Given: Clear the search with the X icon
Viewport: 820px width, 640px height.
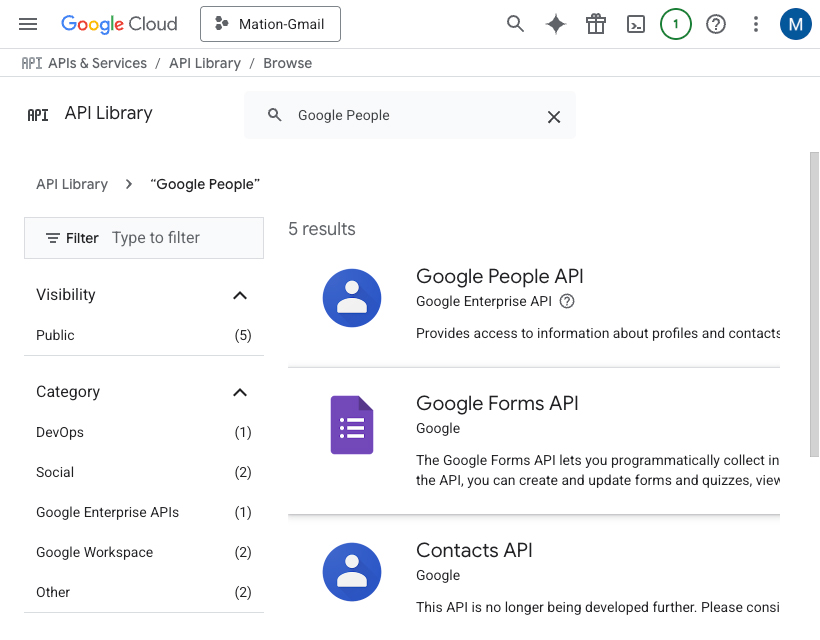Looking at the screenshot, I should coord(554,117).
